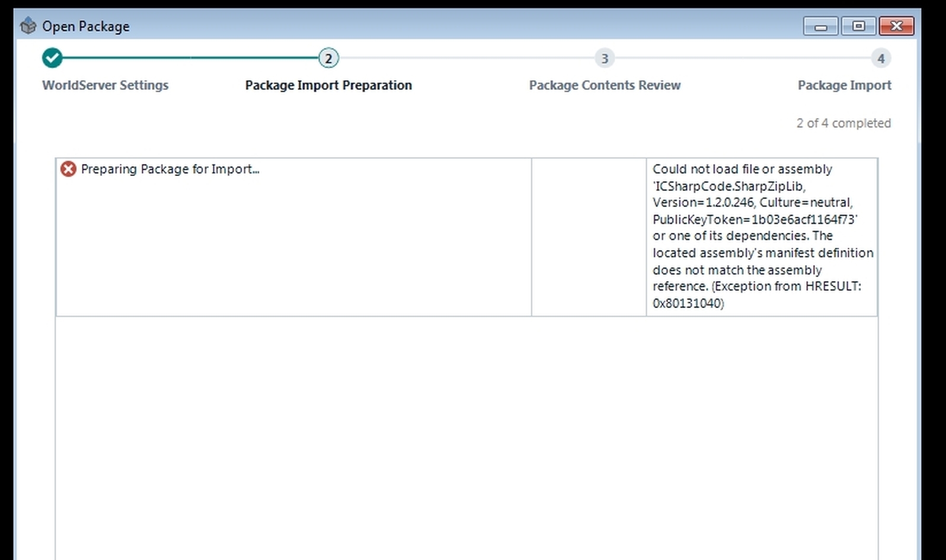Click the empty middle cell of the Preparing Package row

click(589, 237)
